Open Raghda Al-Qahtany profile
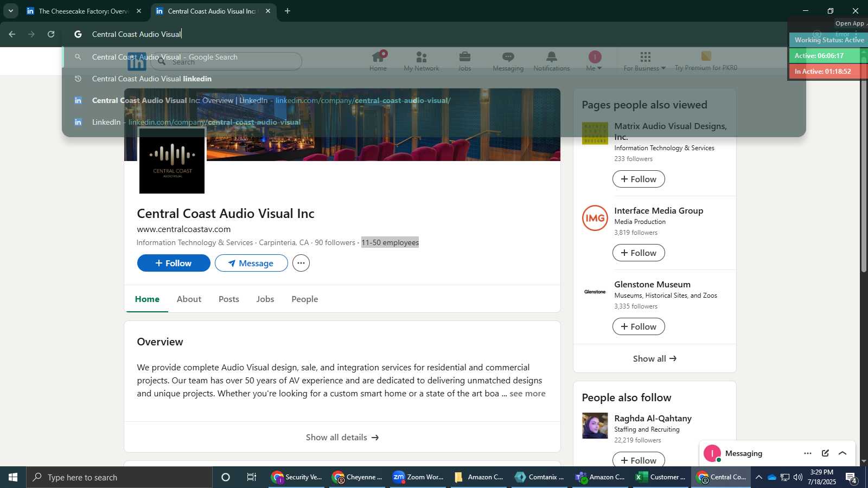Image resolution: width=868 pixels, height=488 pixels. pyautogui.click(x=653, y=419)
